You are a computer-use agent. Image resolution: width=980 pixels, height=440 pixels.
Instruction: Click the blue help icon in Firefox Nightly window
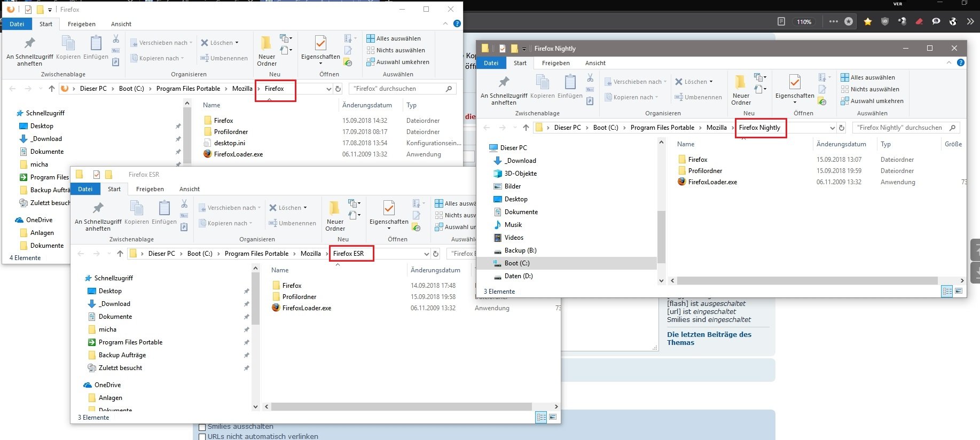click(x=960, y=62)
